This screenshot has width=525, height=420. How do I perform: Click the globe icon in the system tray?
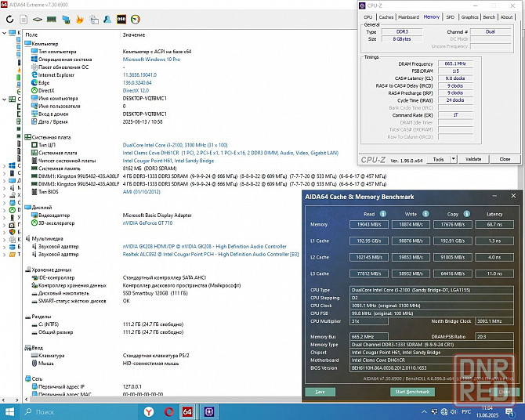[444, 411]
